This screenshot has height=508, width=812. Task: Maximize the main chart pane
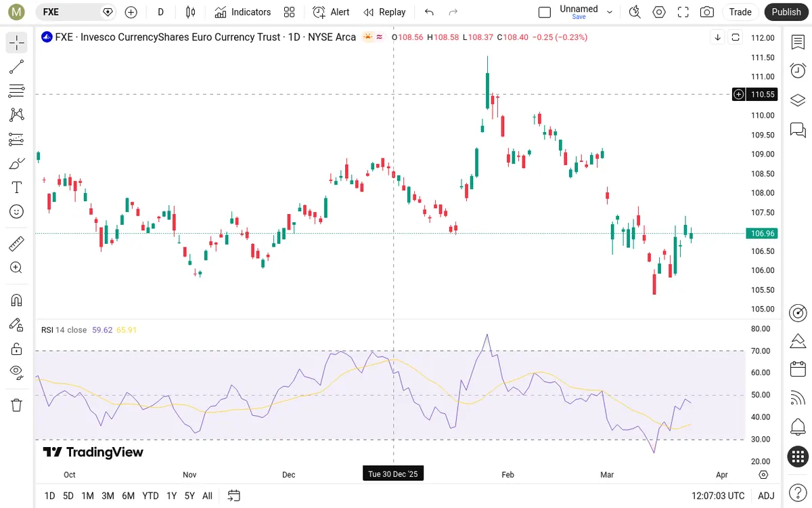[736, 37]
